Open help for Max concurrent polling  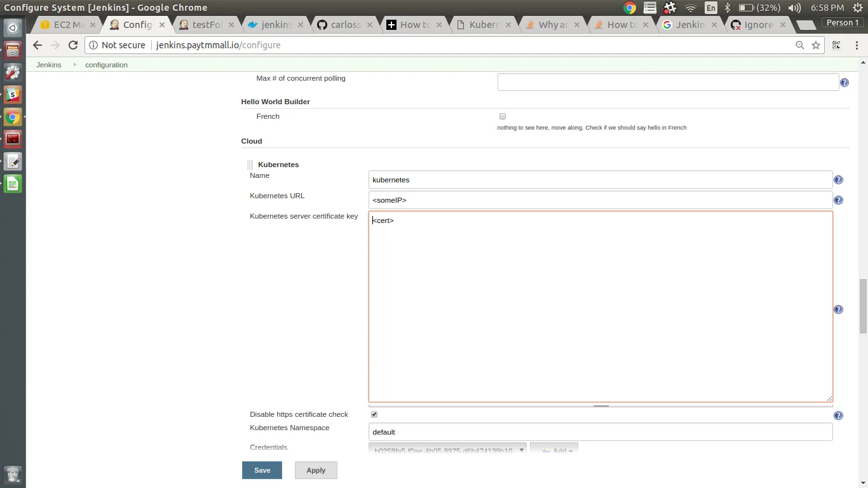pyautogui.click(x=844, y=83)
